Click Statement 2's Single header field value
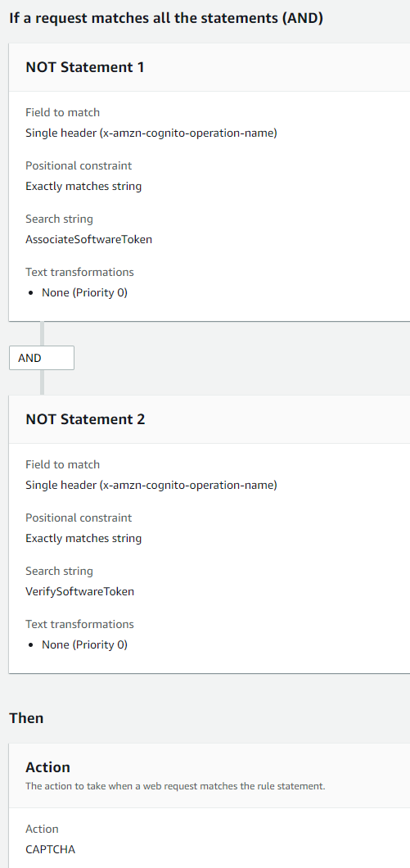The height and width of the screenshot is (868, 410). pos(151,486)
